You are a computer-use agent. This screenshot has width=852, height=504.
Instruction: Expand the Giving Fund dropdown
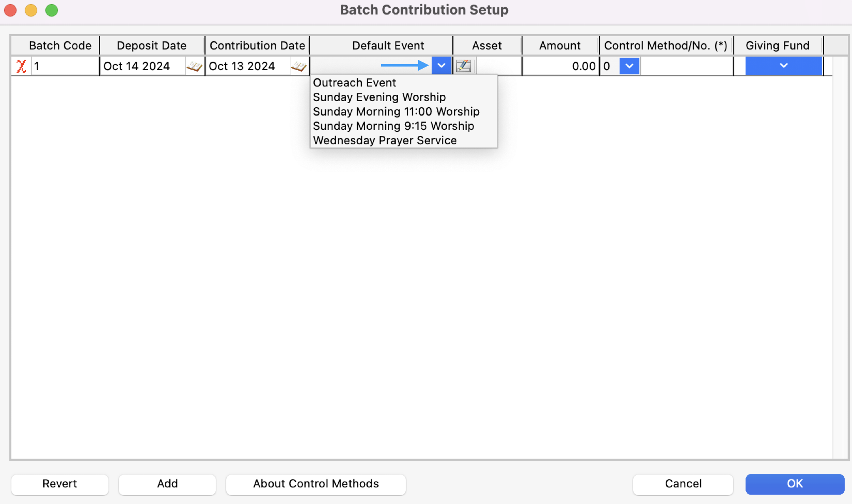click(x=783, y=66)
